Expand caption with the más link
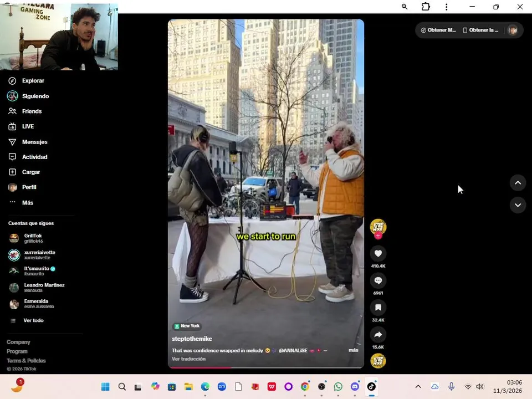Image resolution: width=532 pixels, height=399 pixels. pyautogui.click(x=353, y=350)
